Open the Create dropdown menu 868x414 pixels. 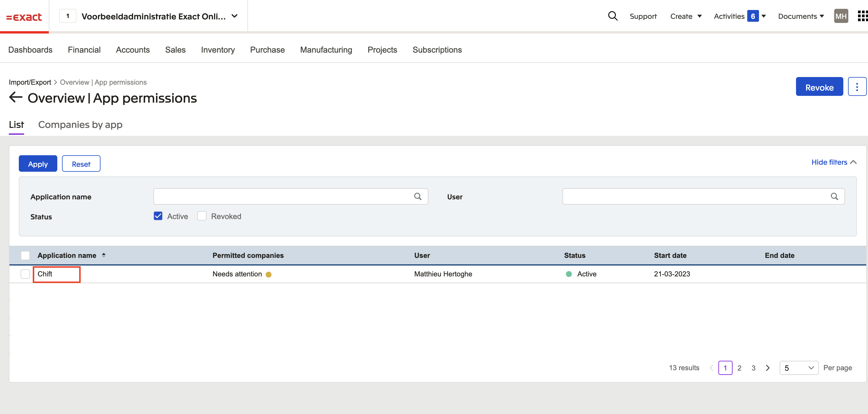685,16
